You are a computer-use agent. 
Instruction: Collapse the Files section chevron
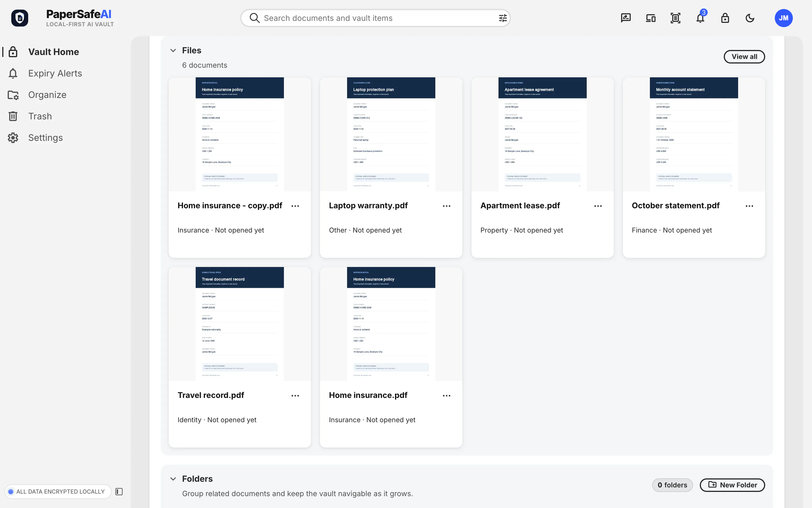[173, 51]
